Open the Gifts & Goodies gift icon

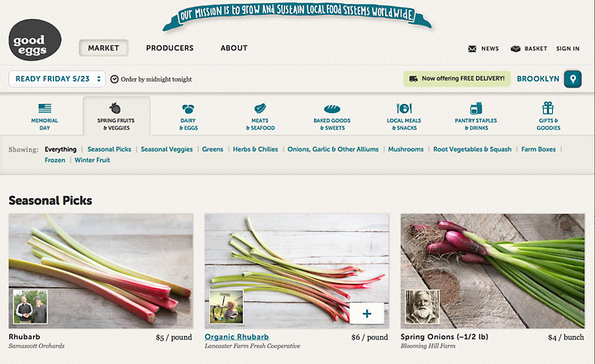point(548,108)
